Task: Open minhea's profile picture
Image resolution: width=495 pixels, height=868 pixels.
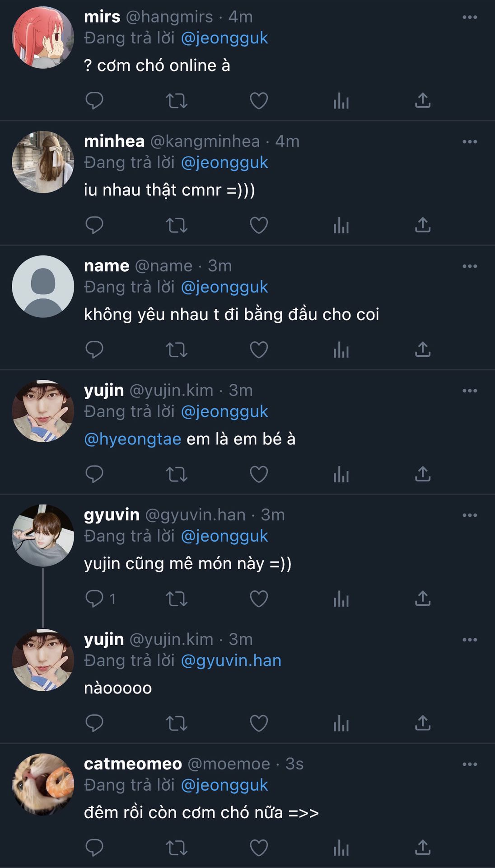Action: click(x=43, y=162)
